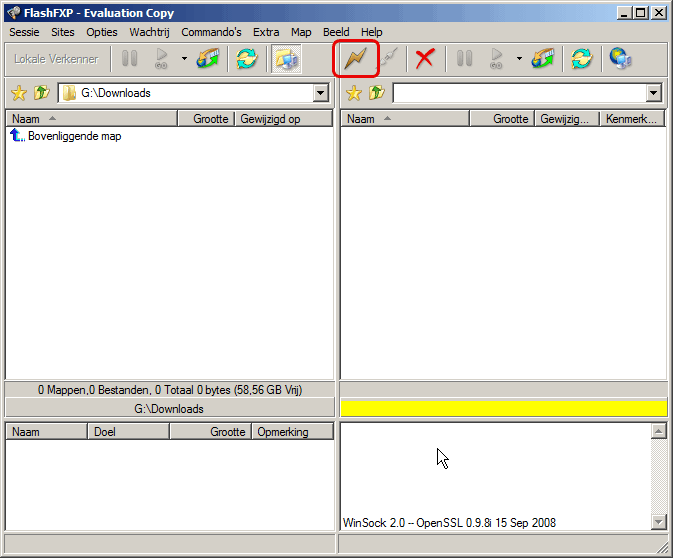The image size is (673, 558).
Task: Click the Lokale Verkenner button
Action: [x=56, y=59]
